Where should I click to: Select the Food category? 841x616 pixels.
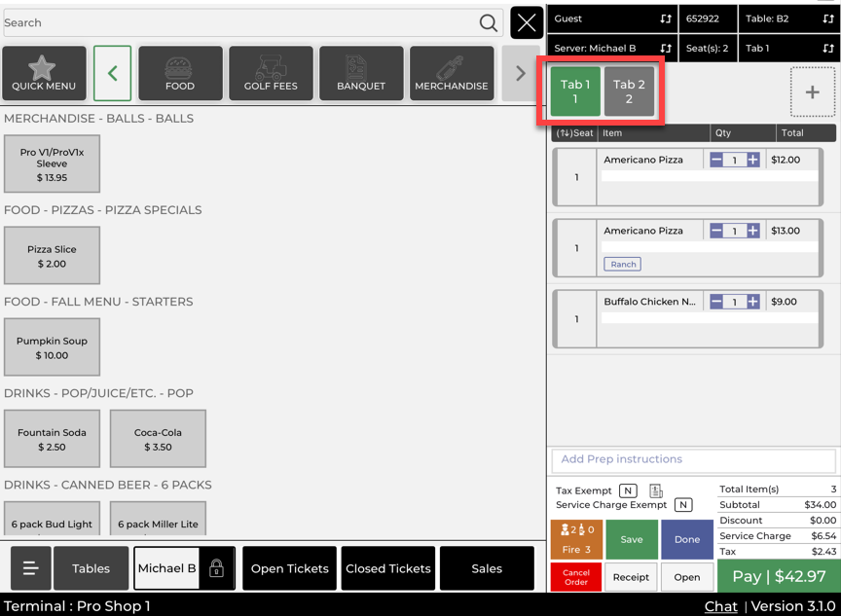(x=180, y=74)
